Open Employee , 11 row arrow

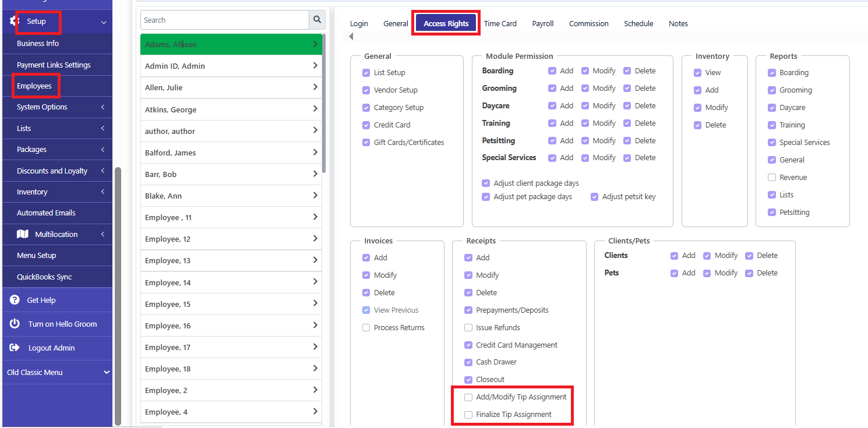click(315, 217)
